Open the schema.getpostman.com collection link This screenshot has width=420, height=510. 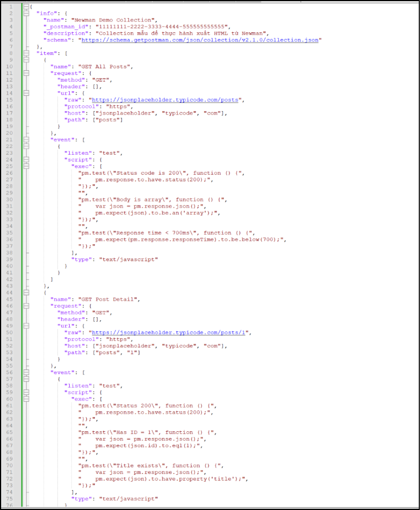pos(201,40)
